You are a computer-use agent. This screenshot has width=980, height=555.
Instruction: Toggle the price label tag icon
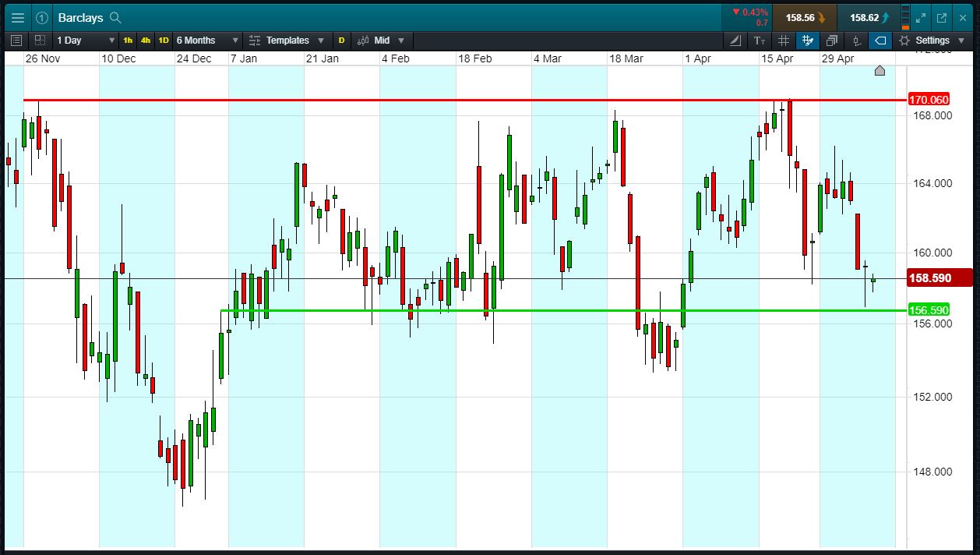pyautogui.click(x=880, y=41)
